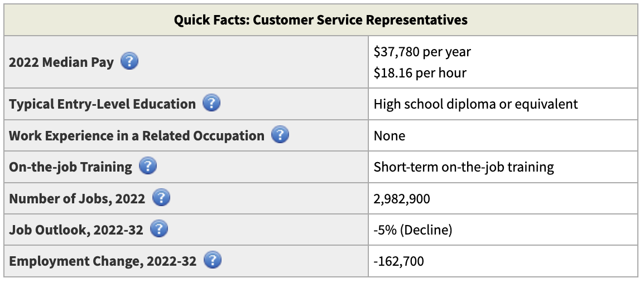This screenshot has height=283, width=644.
Task: Open help for Typical Entry-Level Education
Action: 211,103
